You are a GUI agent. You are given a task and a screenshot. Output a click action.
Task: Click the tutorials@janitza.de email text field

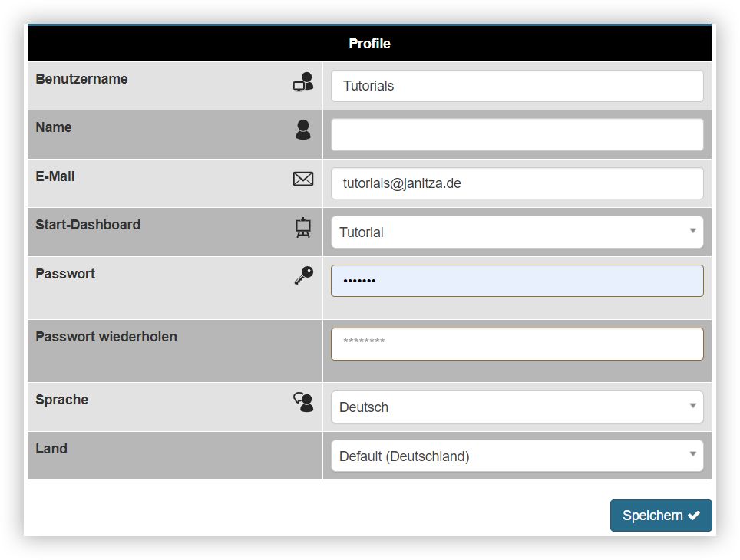pos(517,183)
